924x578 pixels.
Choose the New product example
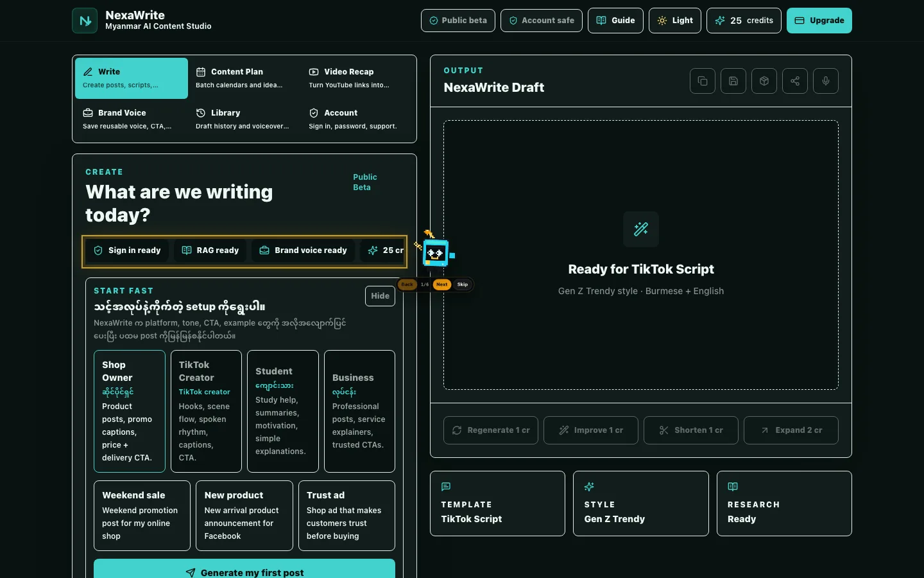(244, 516)
